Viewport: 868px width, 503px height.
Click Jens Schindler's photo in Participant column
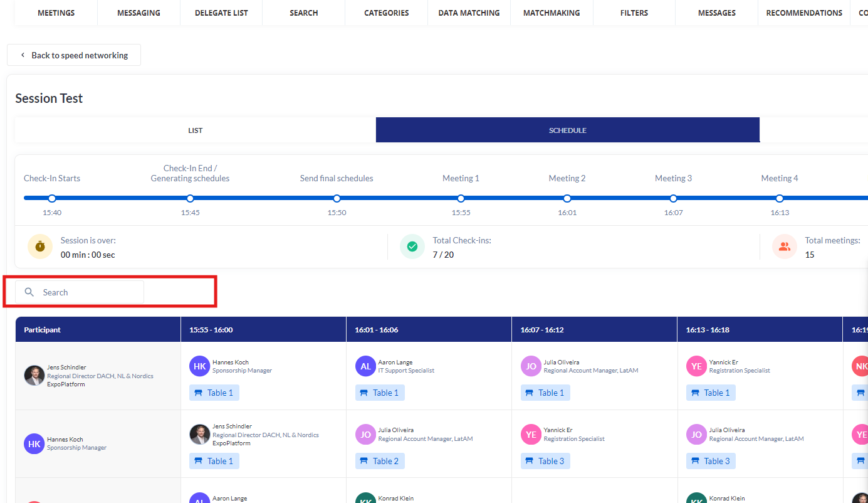tap(34, 376)
